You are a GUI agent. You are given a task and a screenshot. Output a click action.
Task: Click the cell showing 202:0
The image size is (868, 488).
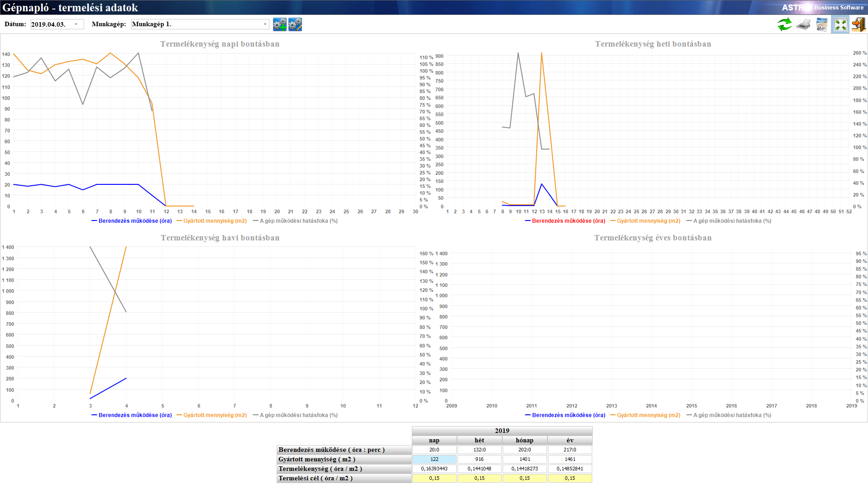[x=525, y=450]
